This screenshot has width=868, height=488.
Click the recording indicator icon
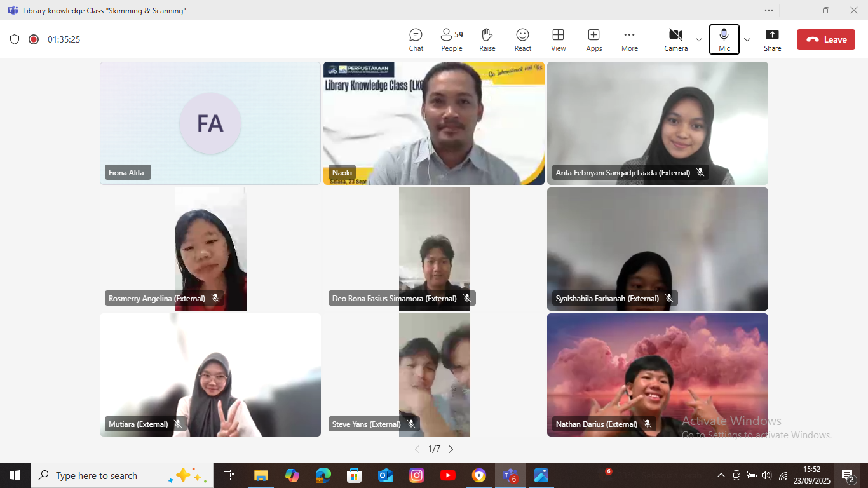pos(34,39)
